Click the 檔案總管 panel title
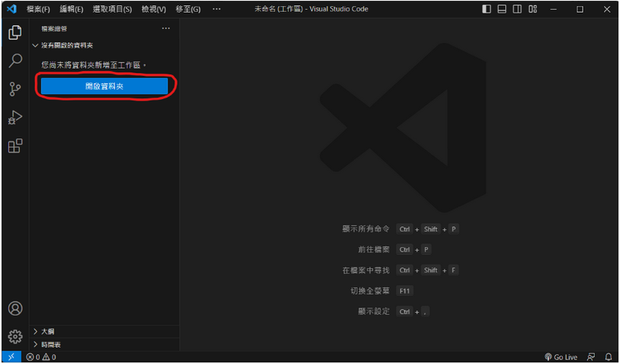Viewport: 620px width, 364px height. 54,29
